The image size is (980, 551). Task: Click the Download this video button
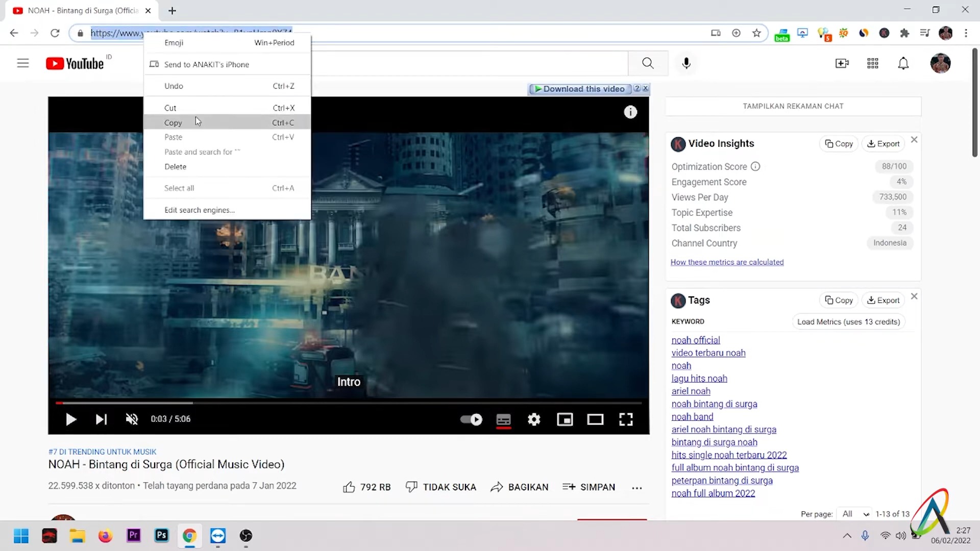click(x=579, y=89)
